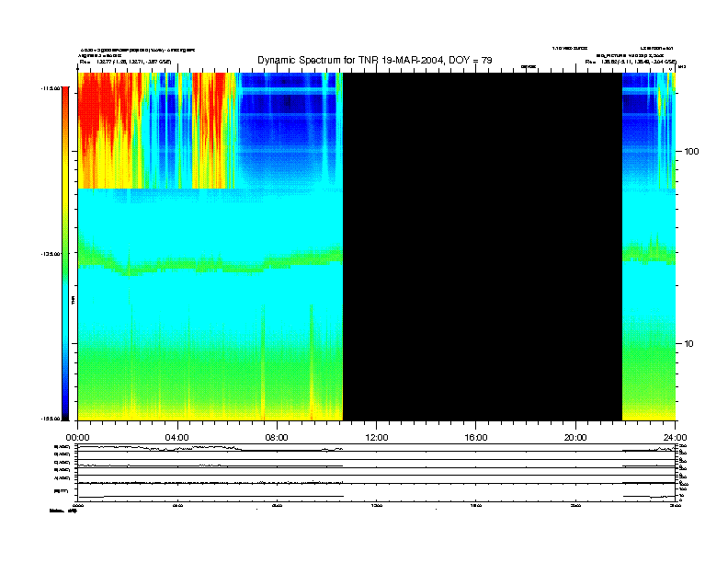Click the 20:00 label on the main time axis

pos(575,438)
